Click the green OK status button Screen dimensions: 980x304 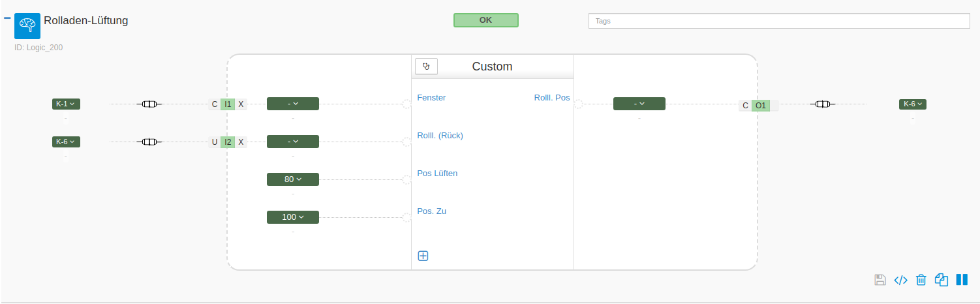click(x=485, y=20)
